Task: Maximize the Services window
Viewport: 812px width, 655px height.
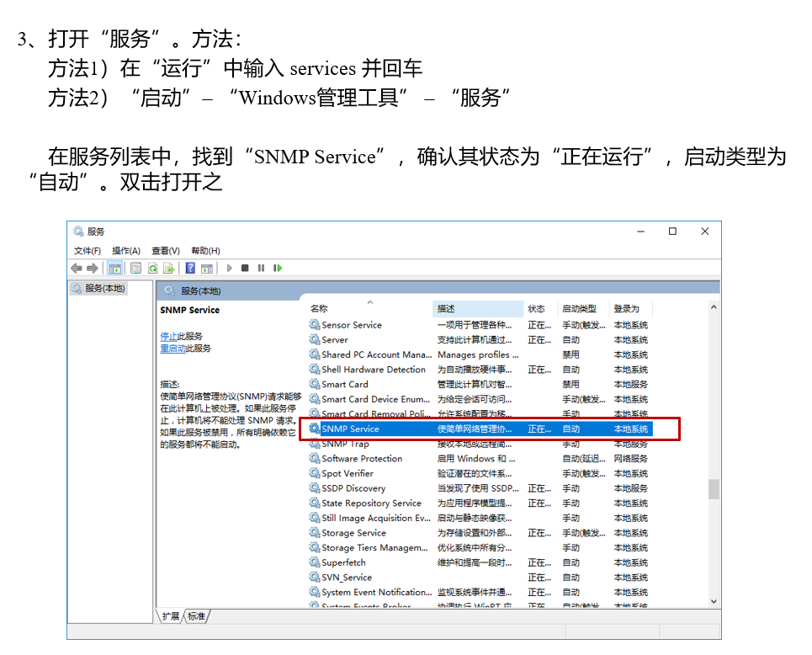Action: (672, 232)
